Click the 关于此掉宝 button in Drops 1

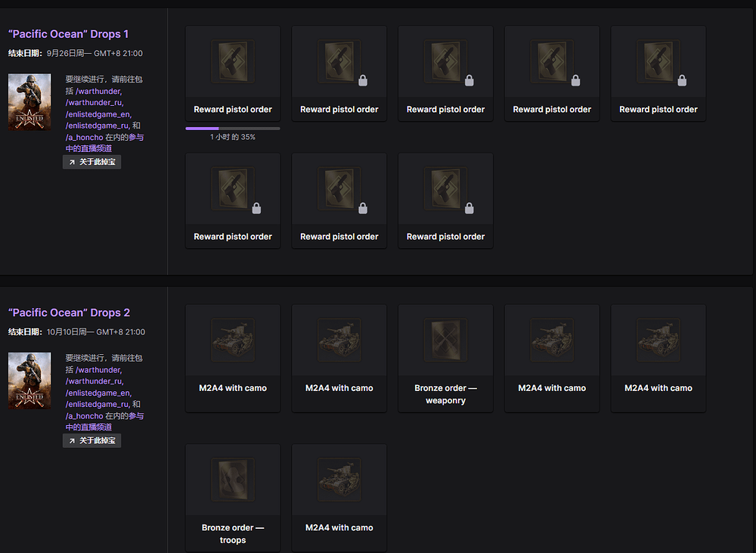[91, 162]
